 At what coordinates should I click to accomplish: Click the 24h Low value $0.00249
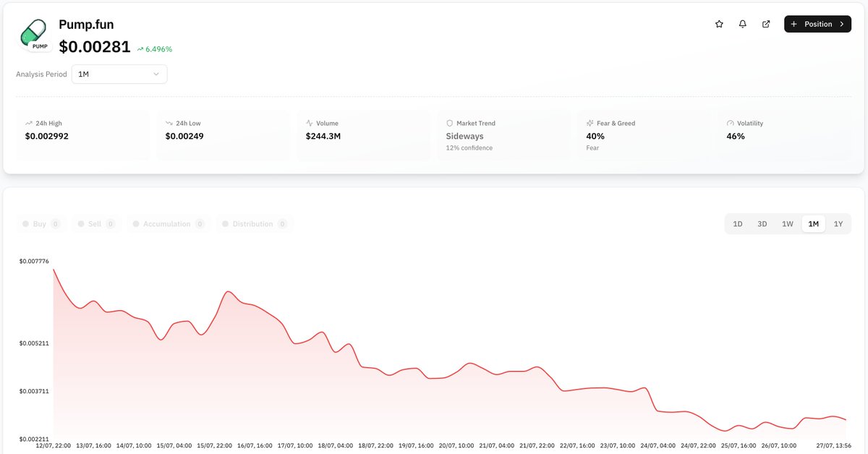pyautogui.click(x=184, y=136)
